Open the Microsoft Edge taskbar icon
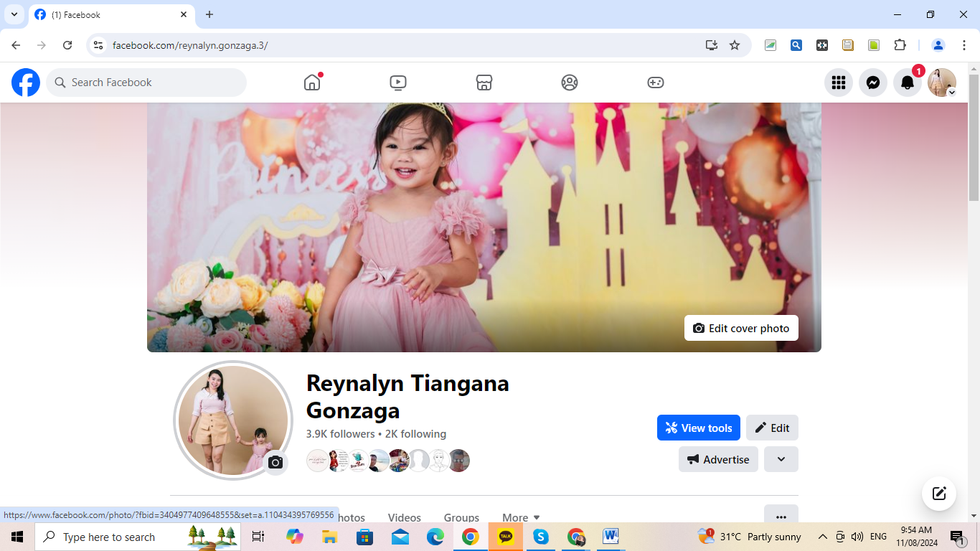The image size is (980, 551). coord(435,537)
